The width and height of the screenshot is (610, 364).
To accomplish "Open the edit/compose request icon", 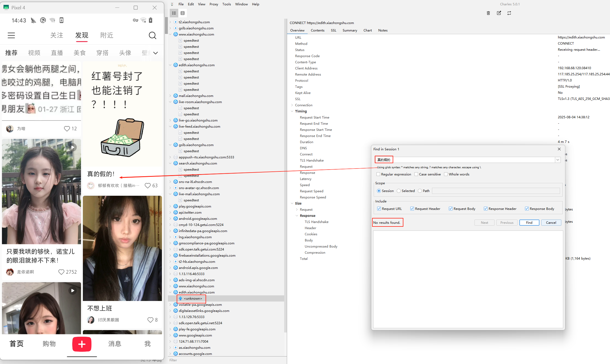I will coord(499,13).
